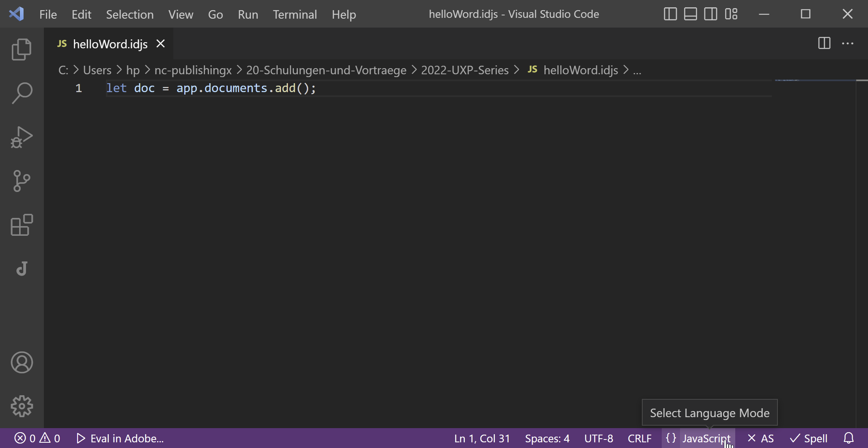Toggle primary side bar layout icon
The image size is (868, 448).
click(670, 14)
